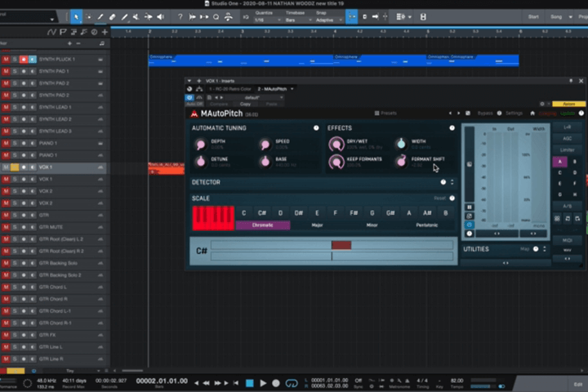Open the Snap Adaptive dropdown

click(x=329, y=20)
